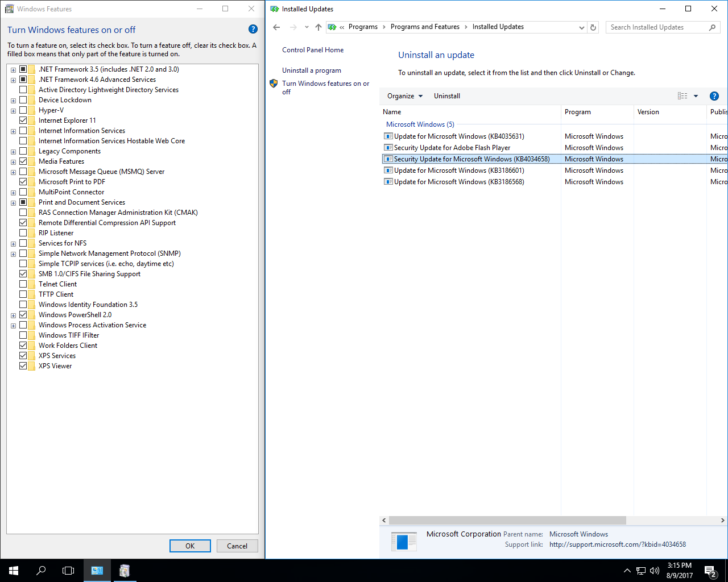This screenshot has height=582, width=728.
Task: Open Task View on the taskbar
Action: point(68,571)
